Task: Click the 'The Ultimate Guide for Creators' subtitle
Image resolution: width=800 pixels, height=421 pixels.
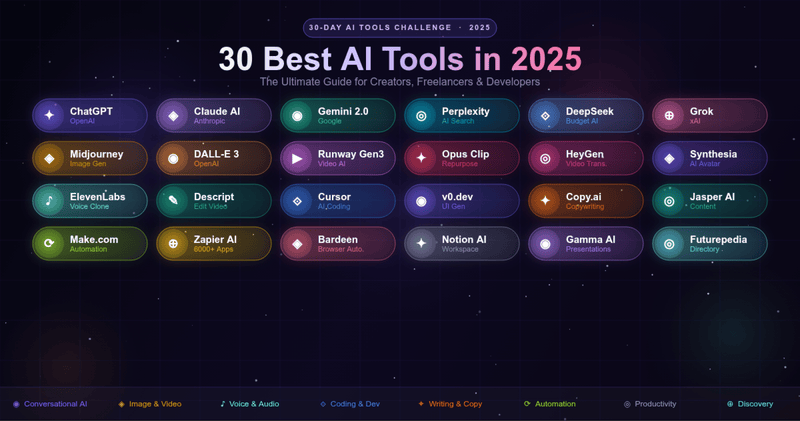Action: [x=400, y=82]
